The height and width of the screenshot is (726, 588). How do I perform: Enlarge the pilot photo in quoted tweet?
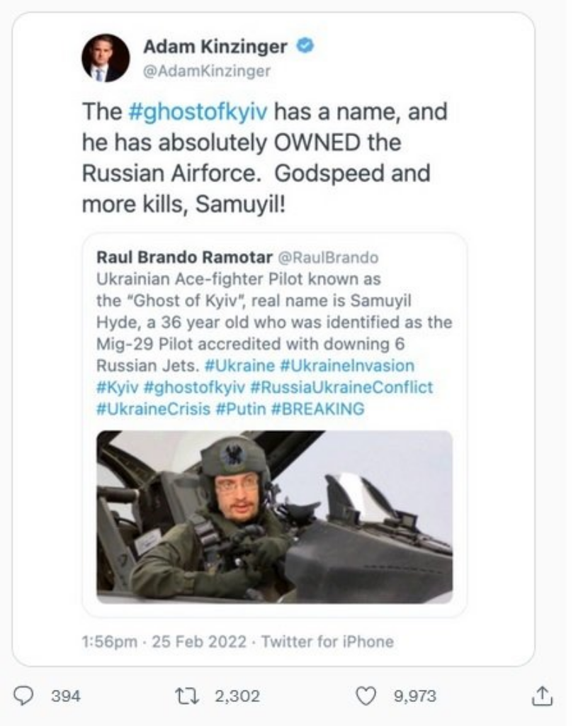[x=274, y=516]
